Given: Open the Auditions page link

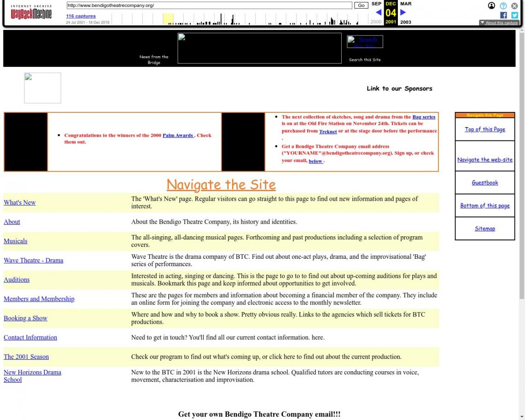Looking at the screenshot, I should point(17,280).
